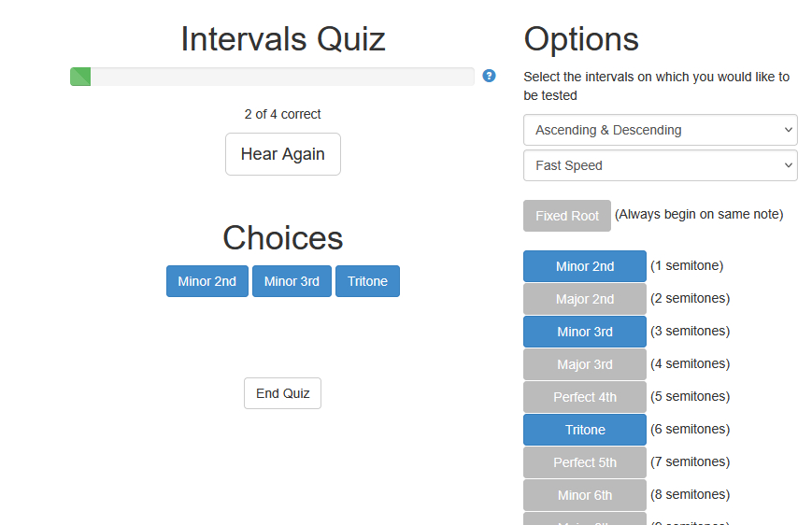812x525 pixels.
Task: Click the Intervals Quiz heading
Action: [282, 39]
